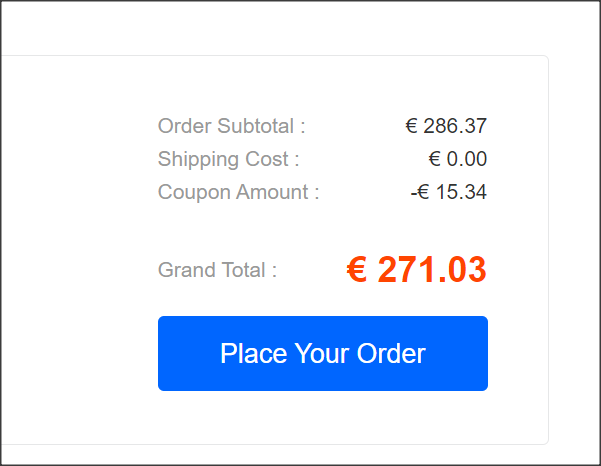Click the orange € 271.03 grand total

(417, 269)
